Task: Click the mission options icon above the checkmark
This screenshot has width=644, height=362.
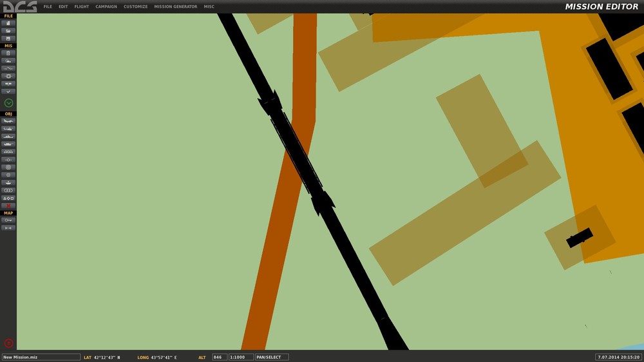Action: pyautogui.click(x=8, y=84)
